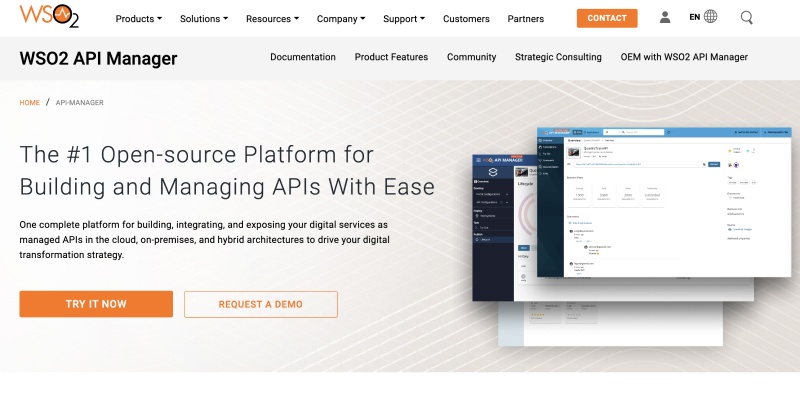Select the EN language option
Image resolution: width=800 pixels, height=400 pixels.
coord(694,17)
